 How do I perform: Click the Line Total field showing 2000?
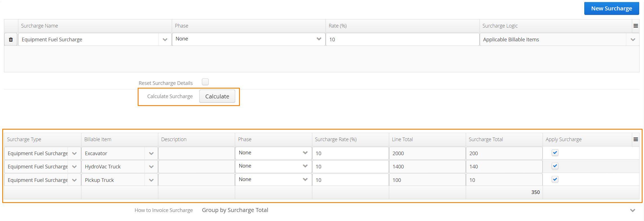tap(427, 153)
